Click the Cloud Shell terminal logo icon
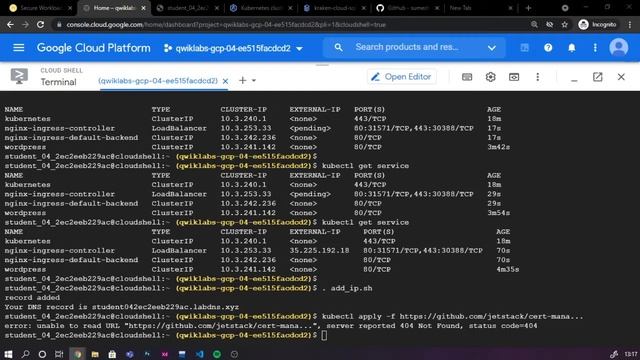640x360 pixels. click(x=19, y=76)
